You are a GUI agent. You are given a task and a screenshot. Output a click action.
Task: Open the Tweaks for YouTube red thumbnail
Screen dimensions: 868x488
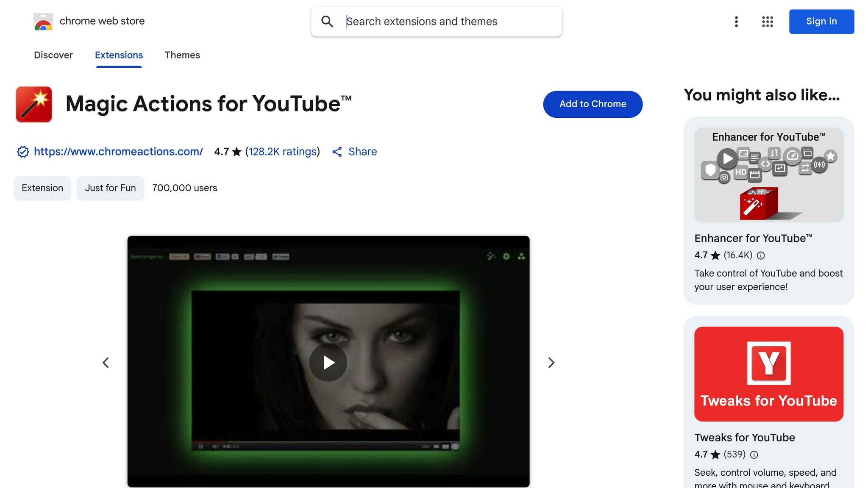769,374
